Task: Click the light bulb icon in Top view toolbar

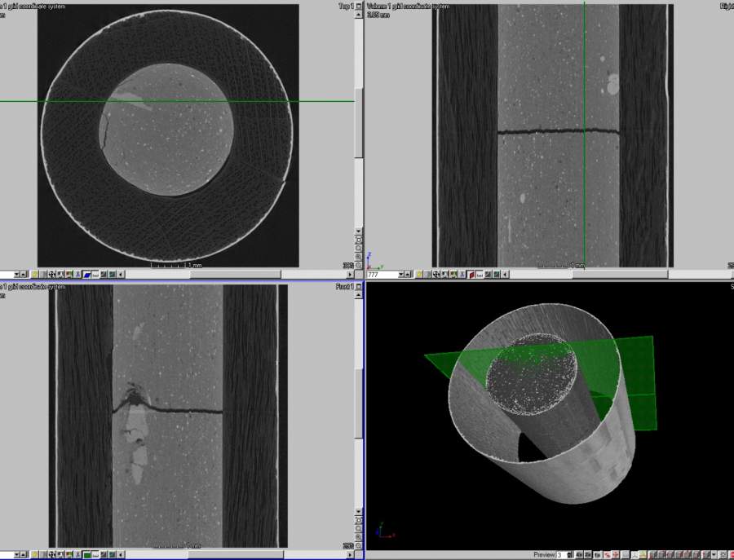Action: [35, 275]
